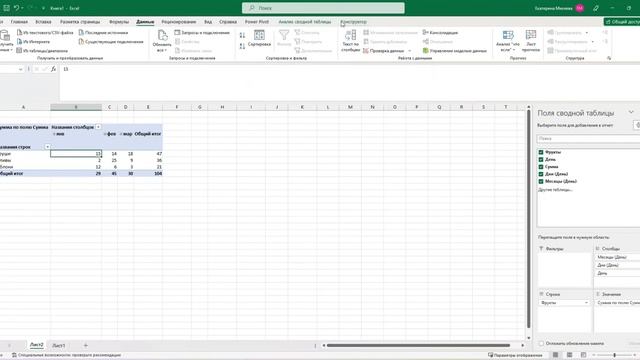Open 'Запросы и подключения' pane
Viewport: 640px width, 360px height.
click(202, 32)
